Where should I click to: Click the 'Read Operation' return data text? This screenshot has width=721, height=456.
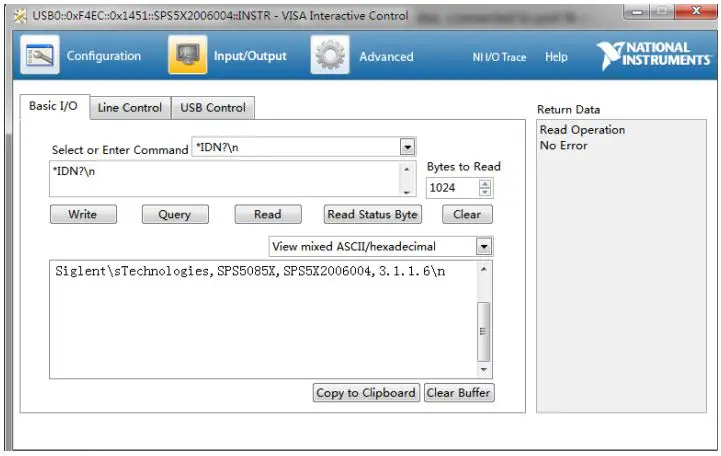582,130
